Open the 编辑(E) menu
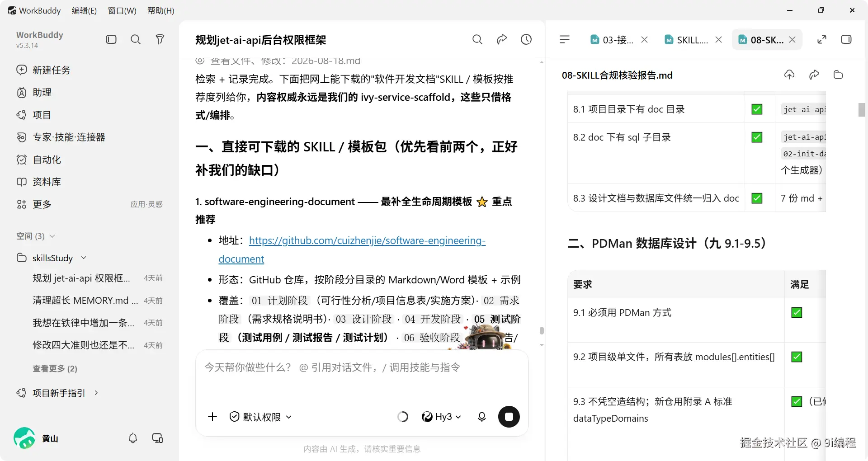The height and width of the screenshot is (461, 868). (84, 10)
